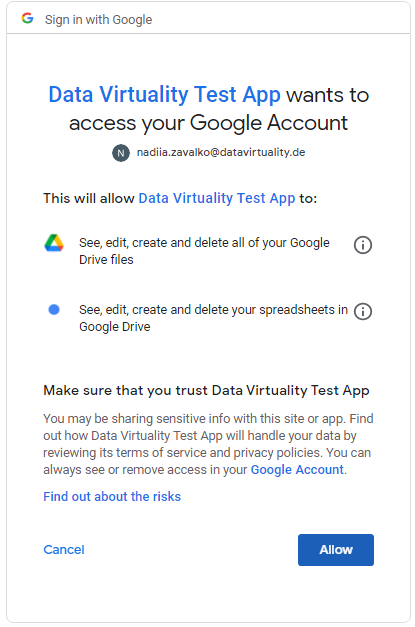Click the account avatar with letter N
Image resolution: width=415 pixels, height=627 pixels.
pyautogui.click(x=121, y=153)
